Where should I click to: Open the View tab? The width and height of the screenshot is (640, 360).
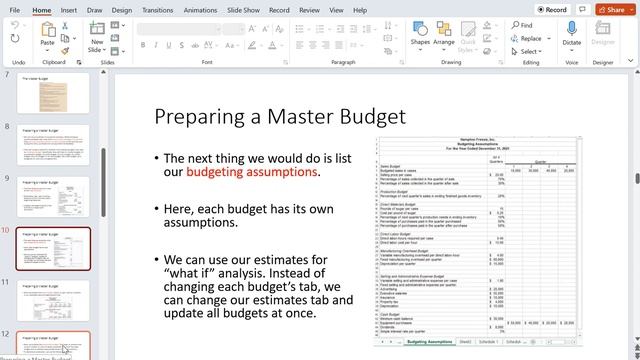[336, 10]
